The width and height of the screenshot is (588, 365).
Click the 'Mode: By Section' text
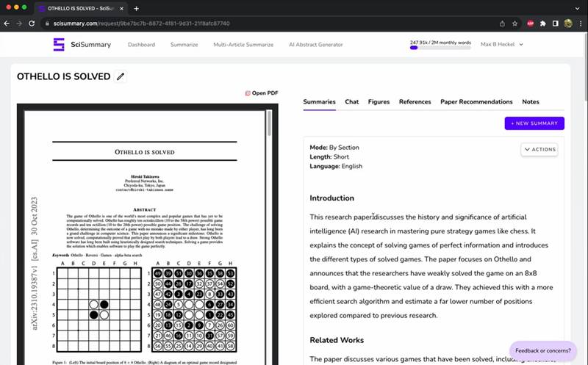pyautogui.click(x=334, y=148)
